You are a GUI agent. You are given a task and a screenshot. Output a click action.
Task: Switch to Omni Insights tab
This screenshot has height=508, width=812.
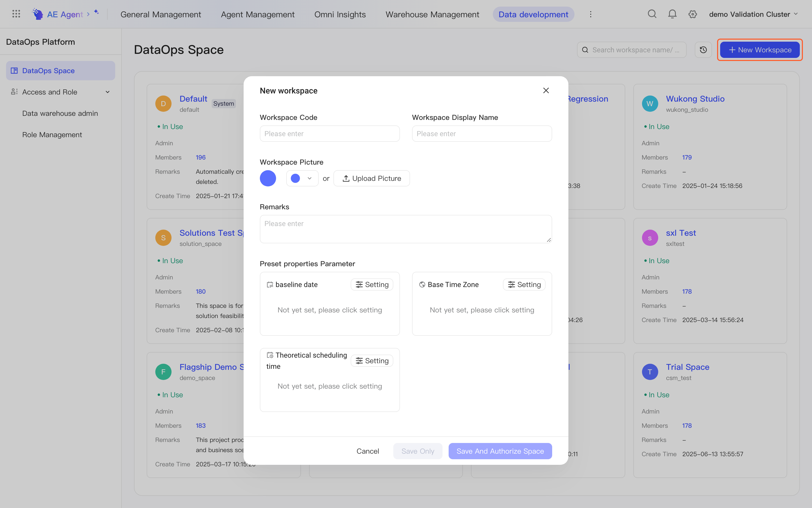click(340, 14)
